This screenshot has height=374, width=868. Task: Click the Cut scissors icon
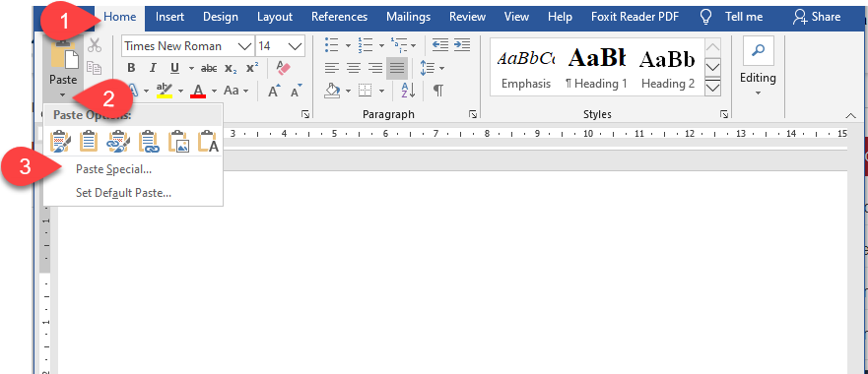click(x=95, y=45)
